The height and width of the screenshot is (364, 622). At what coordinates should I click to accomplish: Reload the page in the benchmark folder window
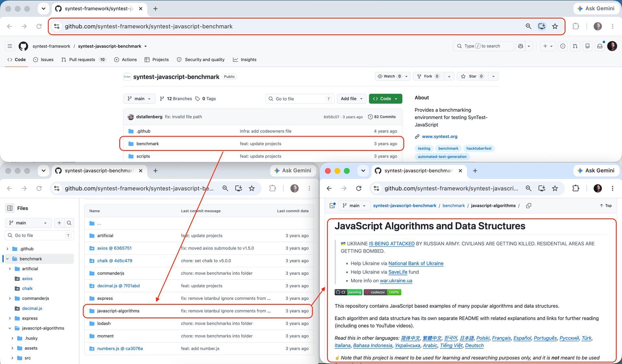click(x=39, y=188)
